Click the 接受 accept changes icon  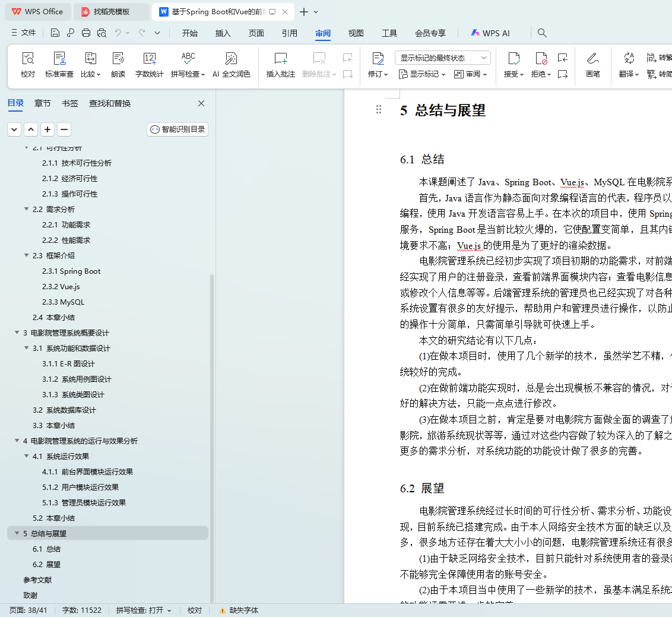[x=513, y=59]
